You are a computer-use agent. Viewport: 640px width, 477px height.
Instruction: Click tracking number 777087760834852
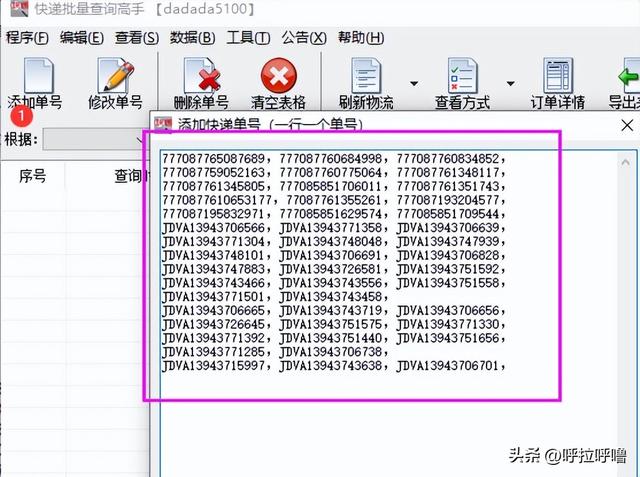point(448,158)
